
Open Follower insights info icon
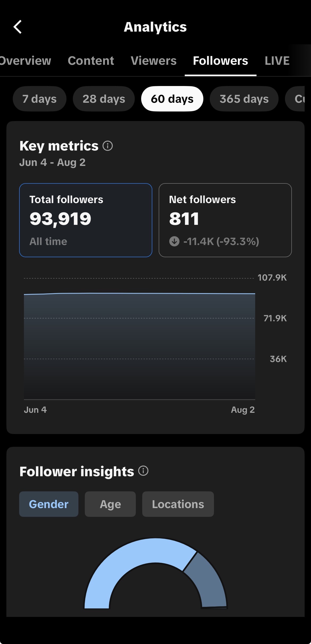143,471
